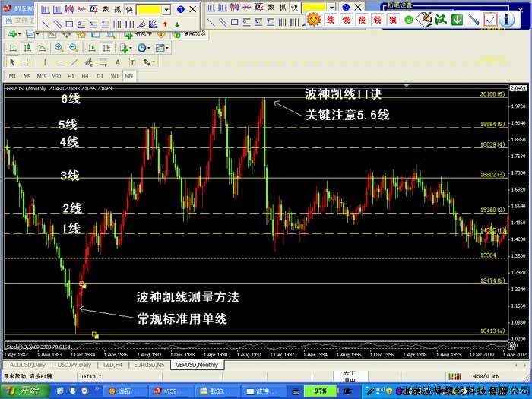Select the horizontal line drawing tool

(61, 62)
